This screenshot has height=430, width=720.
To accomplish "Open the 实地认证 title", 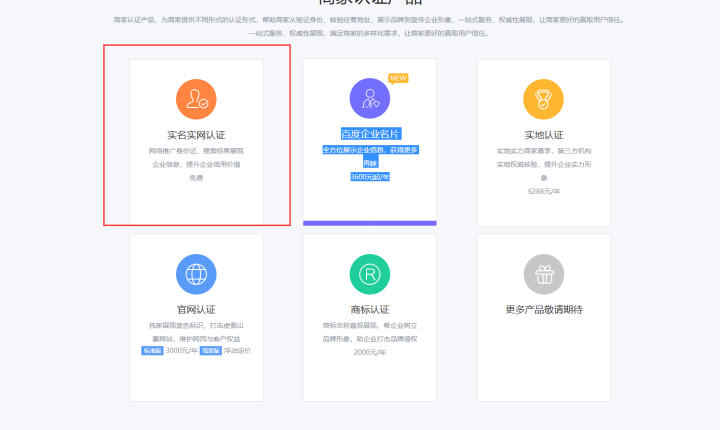I will tap(544, 135).
